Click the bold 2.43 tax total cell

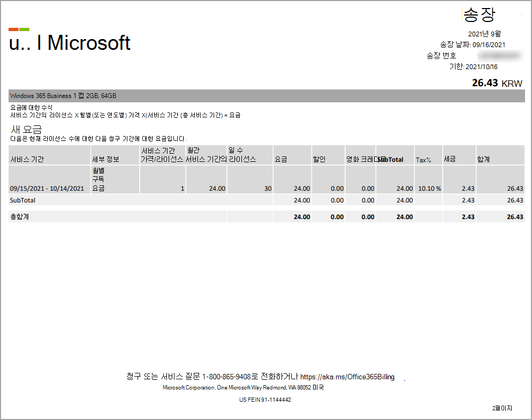pyautogui.click(x=468, y=217)
